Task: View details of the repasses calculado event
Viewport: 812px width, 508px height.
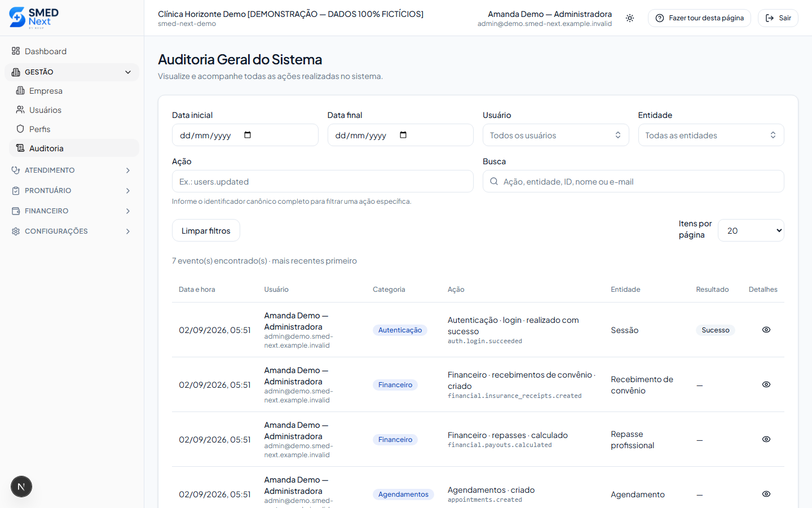Action: 766,439
